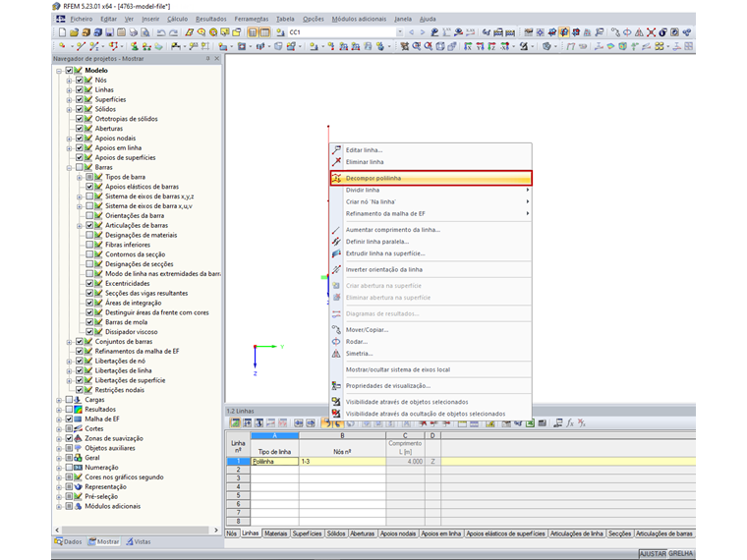Viewport: 747px width, 560px height.
Task: Collapse the Modelo tree node
Action: click(x=59, y=71)
